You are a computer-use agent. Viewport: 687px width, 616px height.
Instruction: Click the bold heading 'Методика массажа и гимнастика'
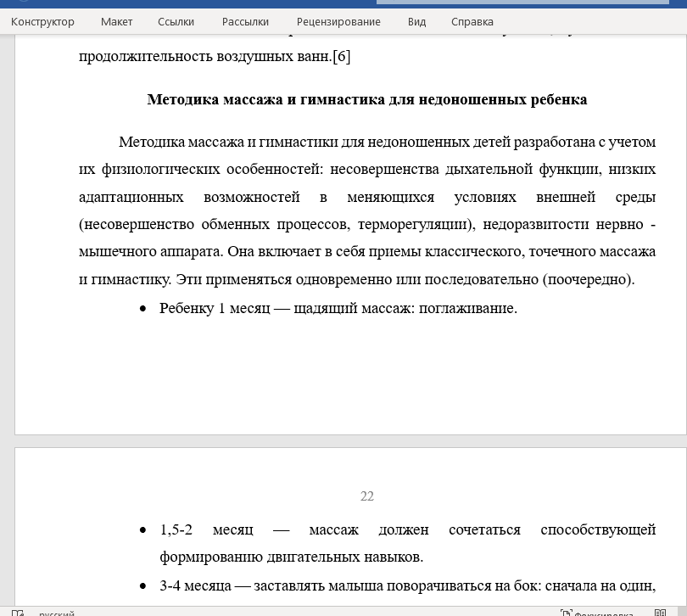tap(366, 99)
